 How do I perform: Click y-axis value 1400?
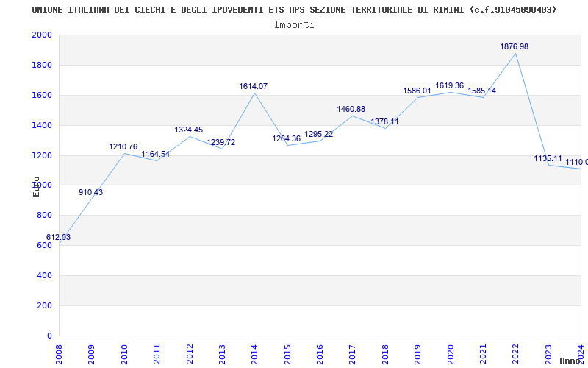click(x=42, y=125)
